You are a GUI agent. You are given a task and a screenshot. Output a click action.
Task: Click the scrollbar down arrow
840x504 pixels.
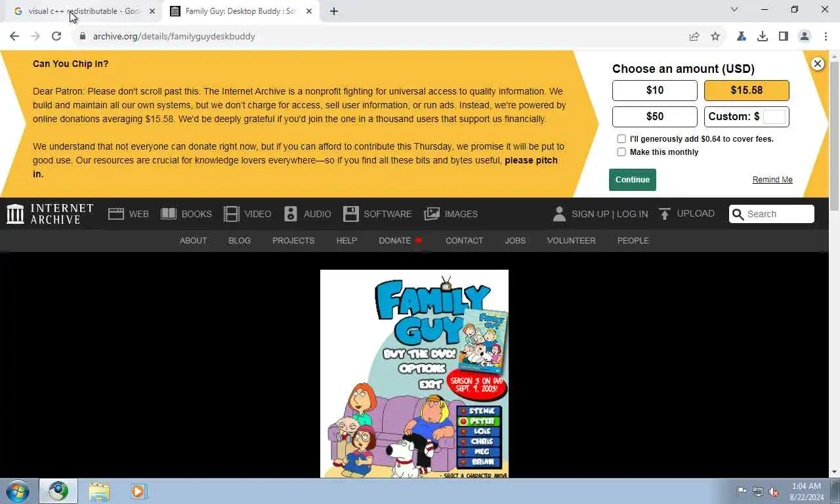coord(834,472)
